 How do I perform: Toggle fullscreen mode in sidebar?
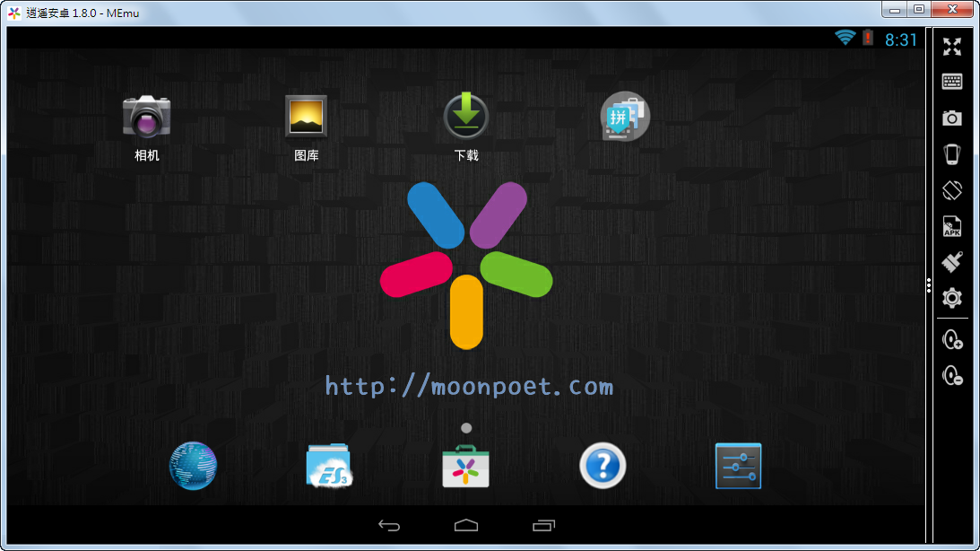[952, 47]
